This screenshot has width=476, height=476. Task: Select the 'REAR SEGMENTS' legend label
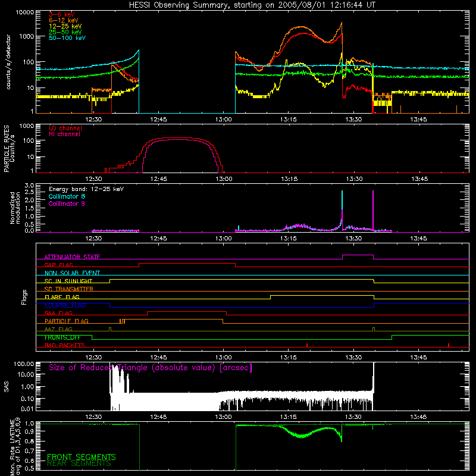coord(79,464)
